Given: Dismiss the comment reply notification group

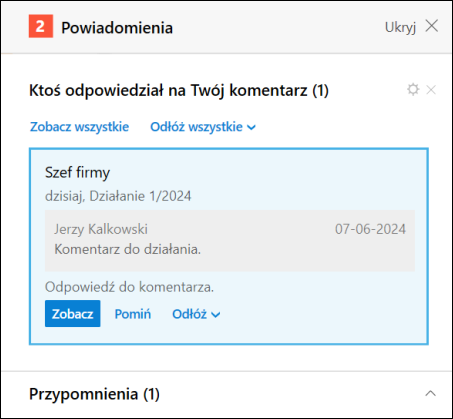Looking at the screenshot, I should 431,90.
